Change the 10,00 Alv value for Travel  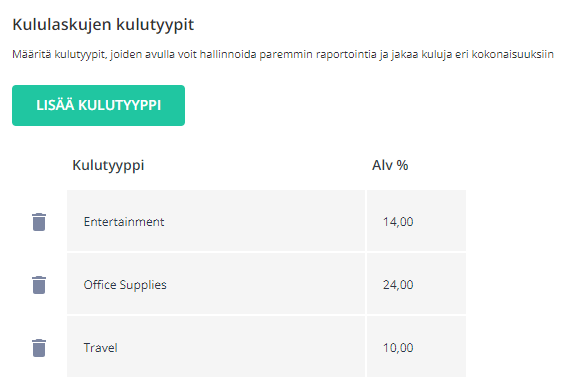pos(416,347)
